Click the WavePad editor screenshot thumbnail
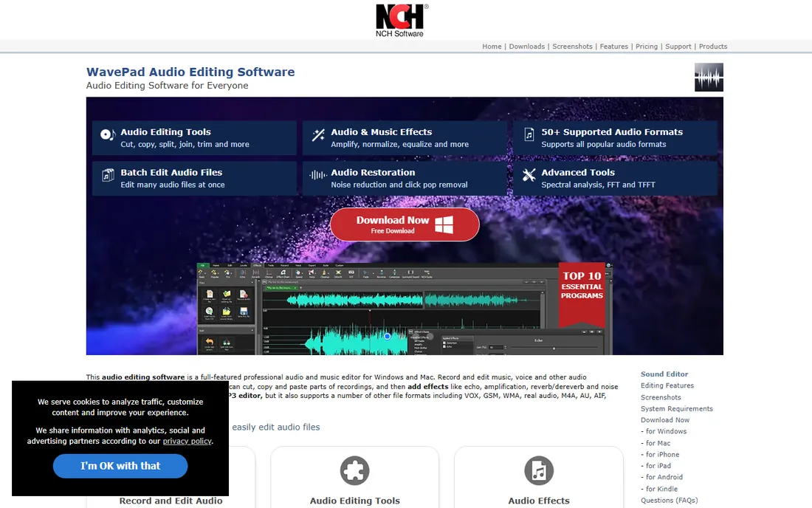 [x=404, y=309]
